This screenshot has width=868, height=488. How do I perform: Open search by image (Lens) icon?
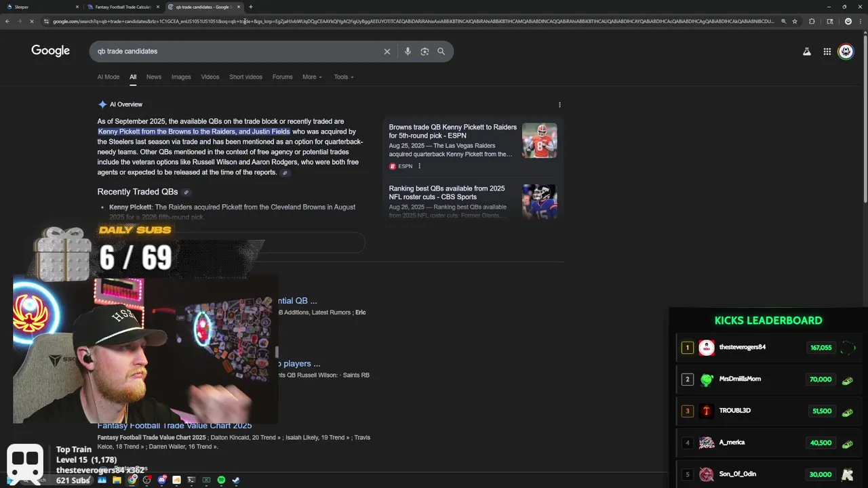(x=425, y=52)
